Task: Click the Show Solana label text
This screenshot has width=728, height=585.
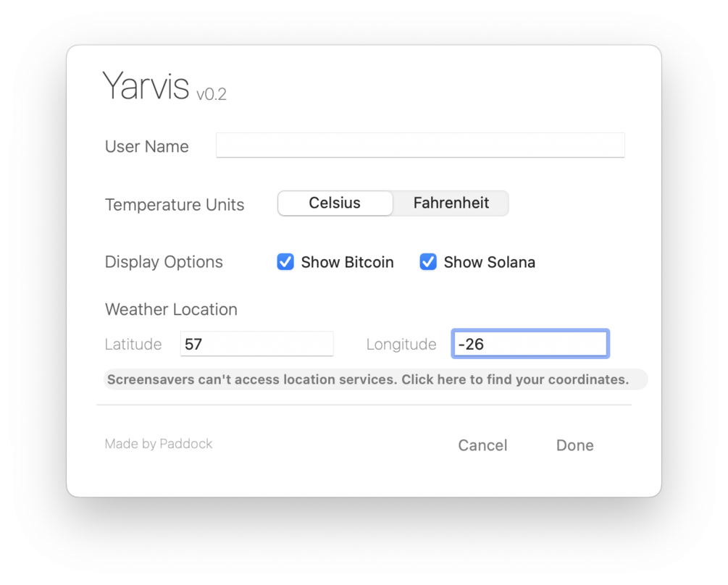Action: pos(489,262)
